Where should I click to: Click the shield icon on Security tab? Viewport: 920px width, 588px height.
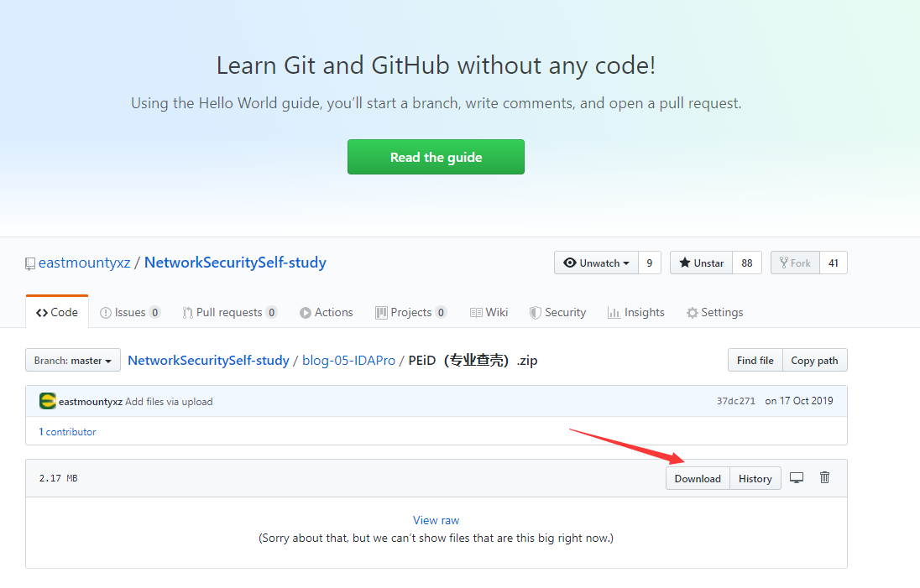(535, 313)
